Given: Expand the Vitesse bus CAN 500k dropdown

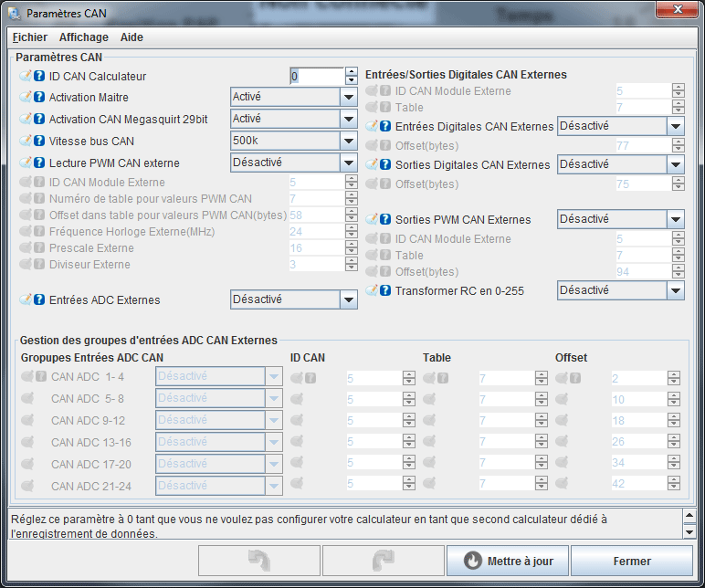Looking at the screenshot, I should pos(348,141).
